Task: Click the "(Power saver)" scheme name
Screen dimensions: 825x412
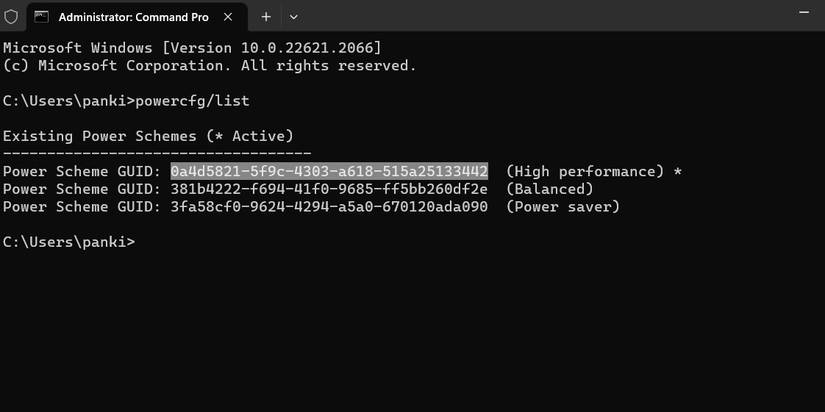Action: point(563,207)
